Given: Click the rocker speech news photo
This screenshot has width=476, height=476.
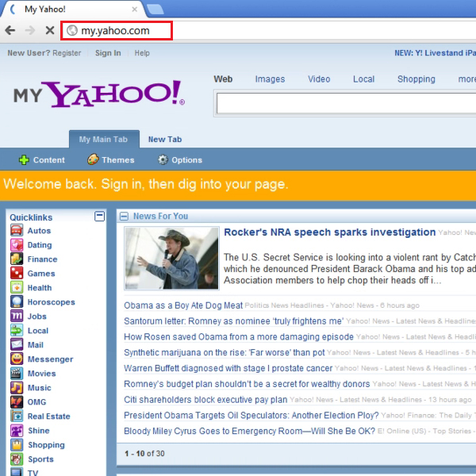Looking at the screenshot, I should (171, 258).
